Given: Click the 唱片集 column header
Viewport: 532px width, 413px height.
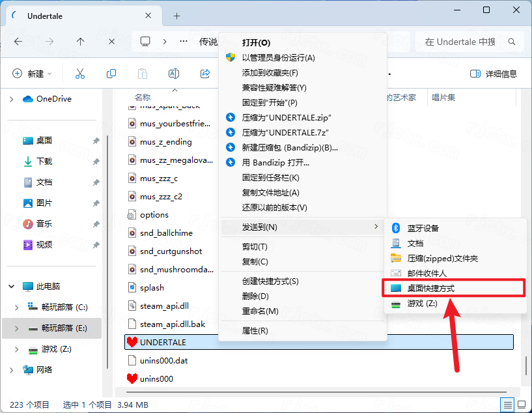Looking at the screenshot, I should [x=443, y=98].
